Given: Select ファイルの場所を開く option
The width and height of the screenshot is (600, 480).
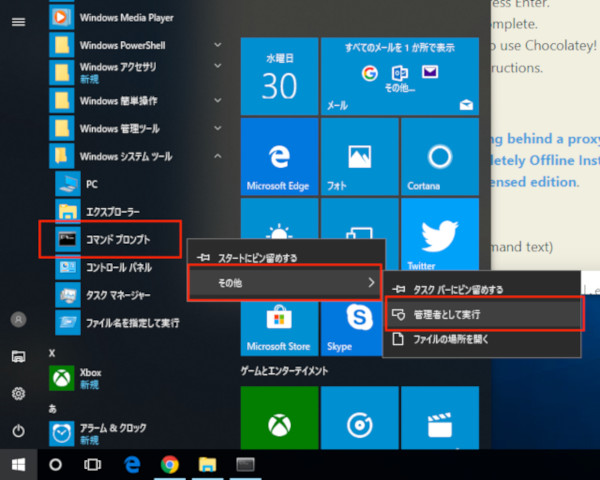Looking at the screenshot, I should [483, 340].
